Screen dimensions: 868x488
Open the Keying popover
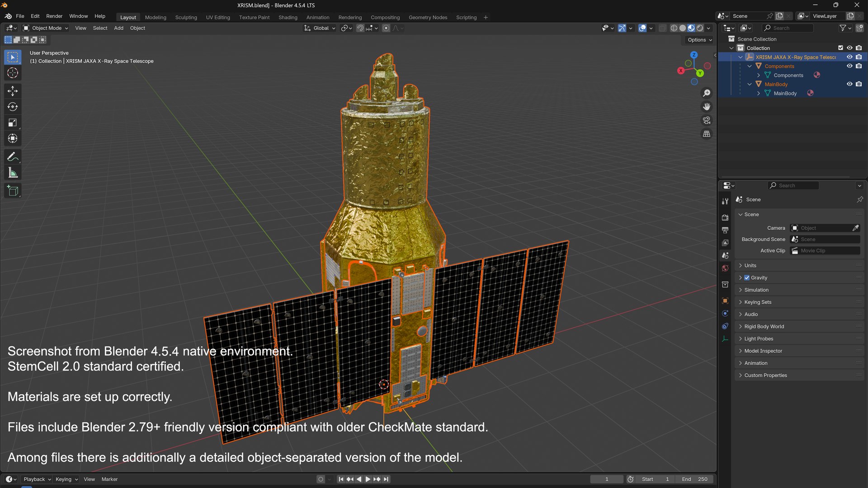[x=66, y=479]
